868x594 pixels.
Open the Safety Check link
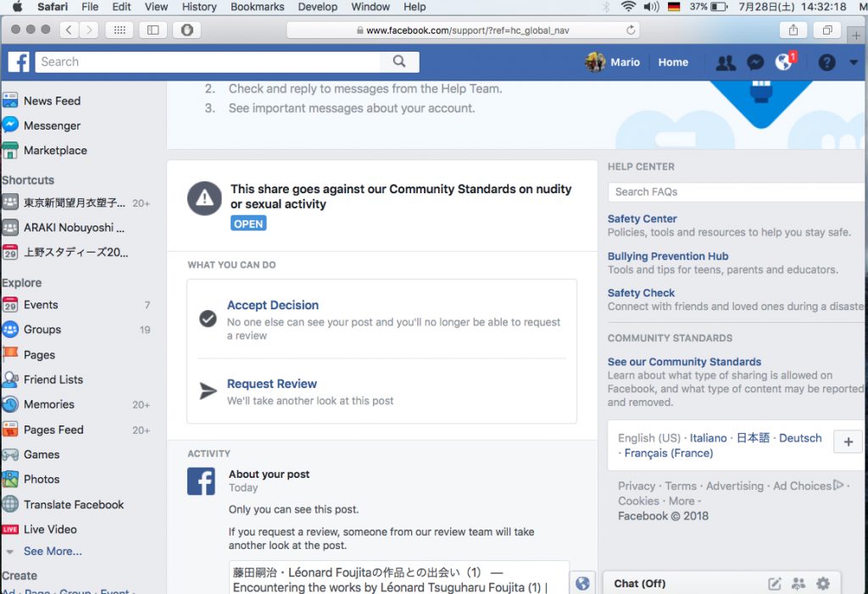tap(641, 293)
